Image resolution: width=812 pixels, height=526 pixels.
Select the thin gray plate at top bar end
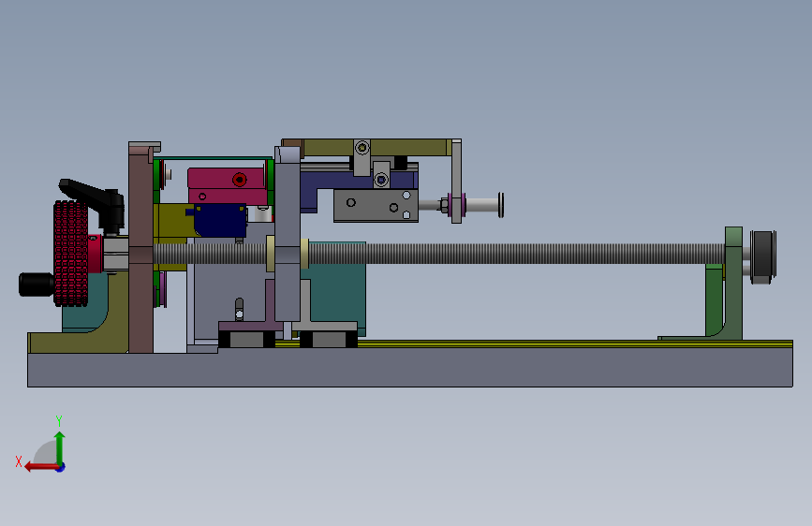[456, 182]
